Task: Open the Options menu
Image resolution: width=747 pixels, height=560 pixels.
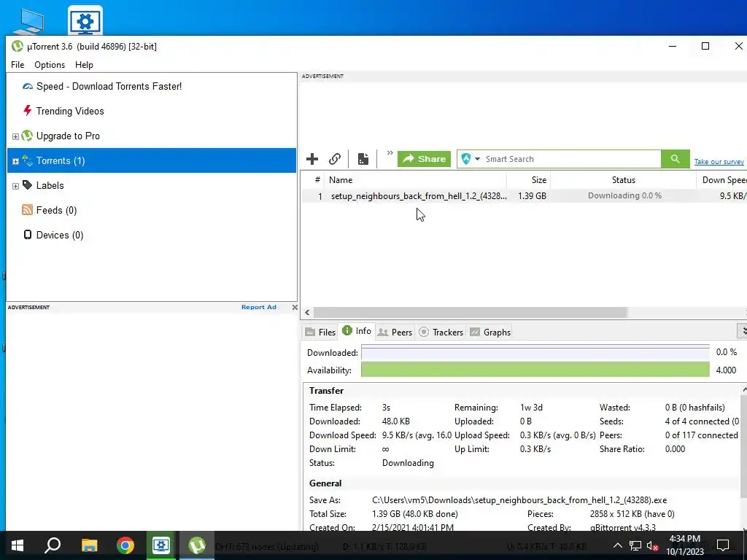Action: (50, 65)
